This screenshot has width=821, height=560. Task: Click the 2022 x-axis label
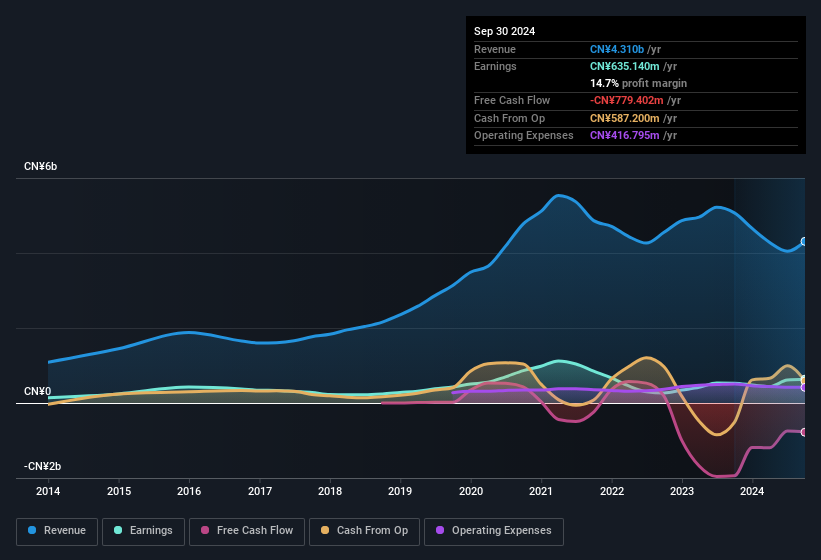[x=612, y=491]
